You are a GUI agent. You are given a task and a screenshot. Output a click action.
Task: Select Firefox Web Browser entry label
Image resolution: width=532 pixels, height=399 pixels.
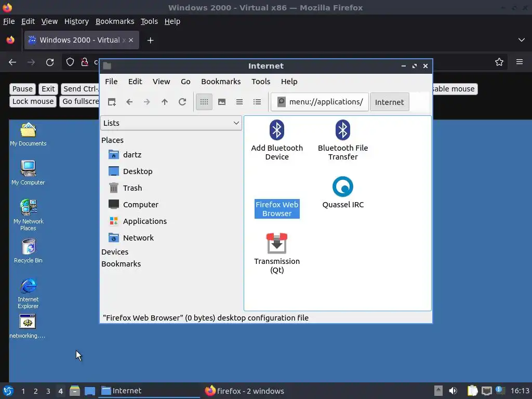(x=277, y=209)
